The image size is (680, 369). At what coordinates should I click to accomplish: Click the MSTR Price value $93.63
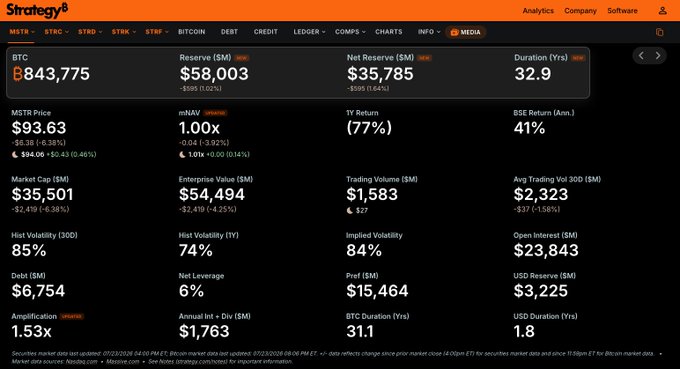tap(39, 127)
